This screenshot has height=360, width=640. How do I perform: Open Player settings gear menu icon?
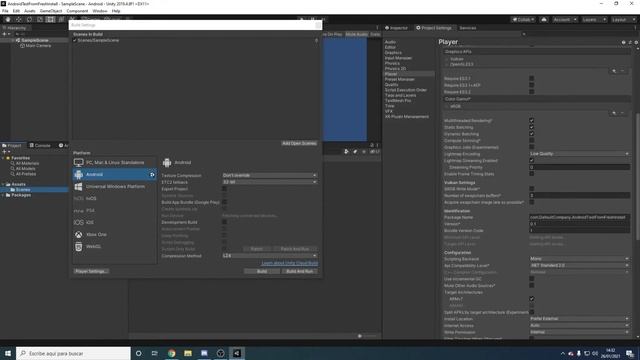pyautogui.click(x=636, y=42)
